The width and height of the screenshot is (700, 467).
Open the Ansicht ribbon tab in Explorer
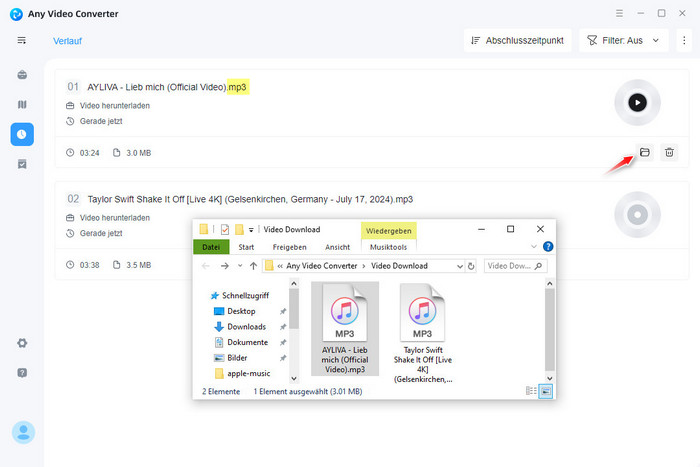pyautogui.click(x=338, y=247)
